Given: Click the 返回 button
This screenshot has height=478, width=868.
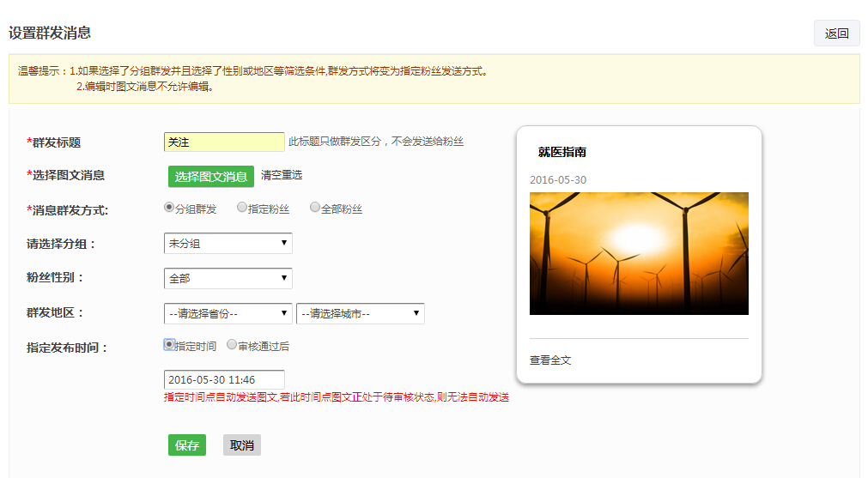Looking at the screenshot, I should click(836, 33).
